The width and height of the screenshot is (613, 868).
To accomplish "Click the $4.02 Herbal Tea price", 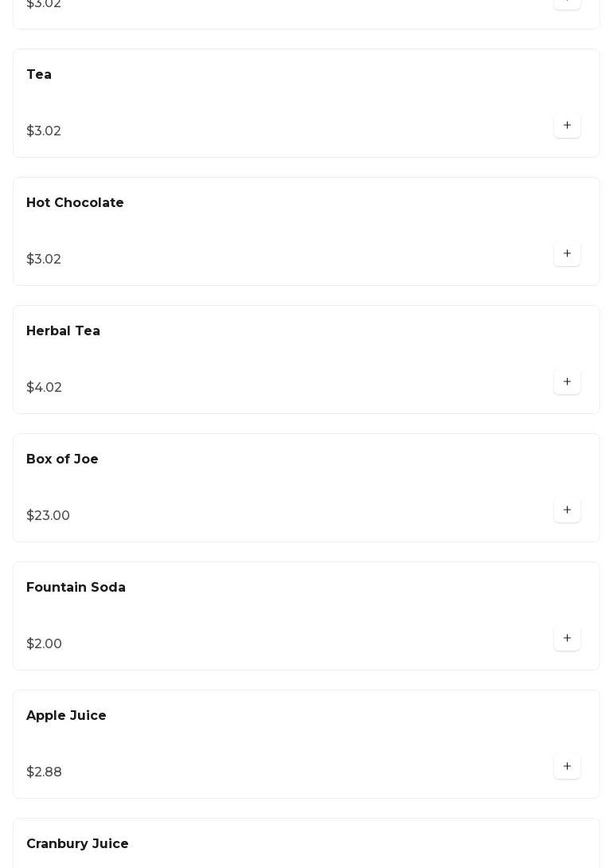I will tap(44, 387).
